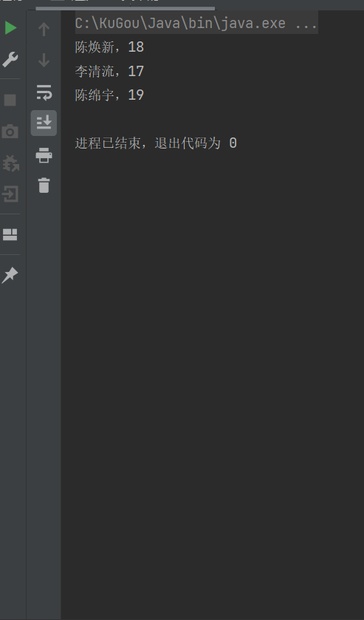Toggle the scroll to end button
Screen dimensions: 364x620
[44, 123]
